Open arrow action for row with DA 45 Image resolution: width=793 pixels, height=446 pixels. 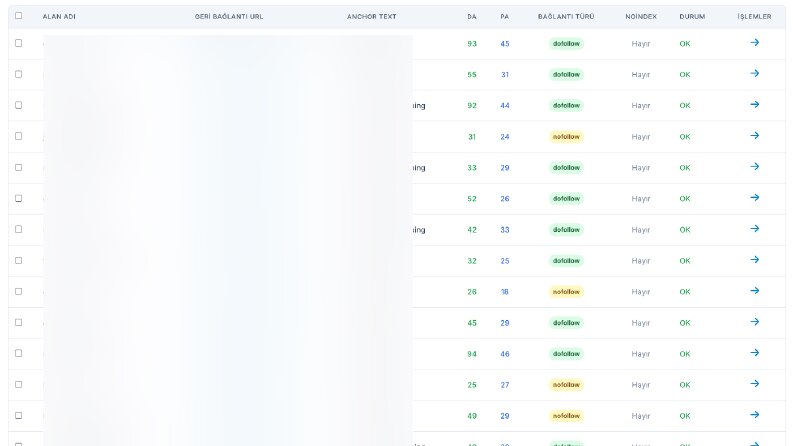coord(755,322)
